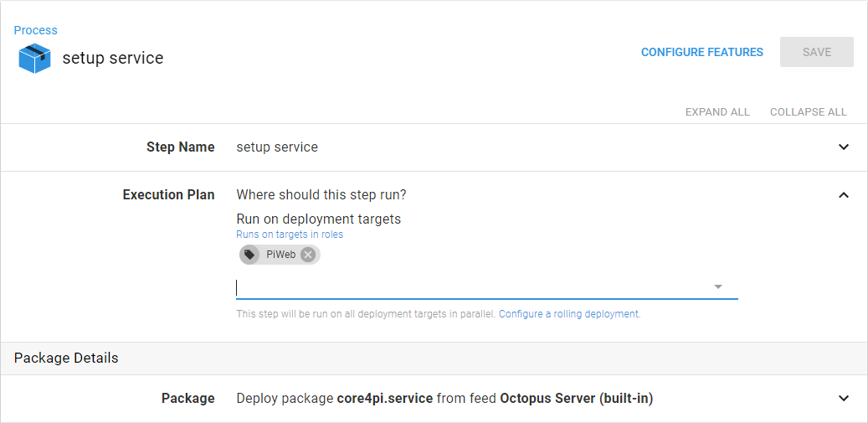Viewport: 868px width, 423px height.
Task: Click the PiWeb role chip label
Action: (280, 255)
